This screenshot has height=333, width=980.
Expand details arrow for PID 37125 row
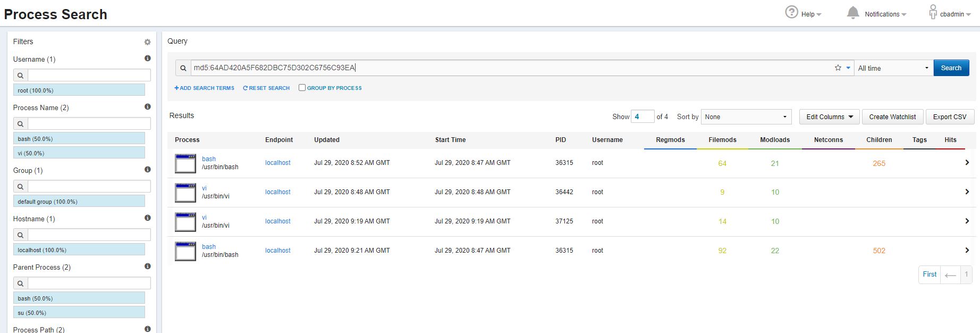coord(967,221)
